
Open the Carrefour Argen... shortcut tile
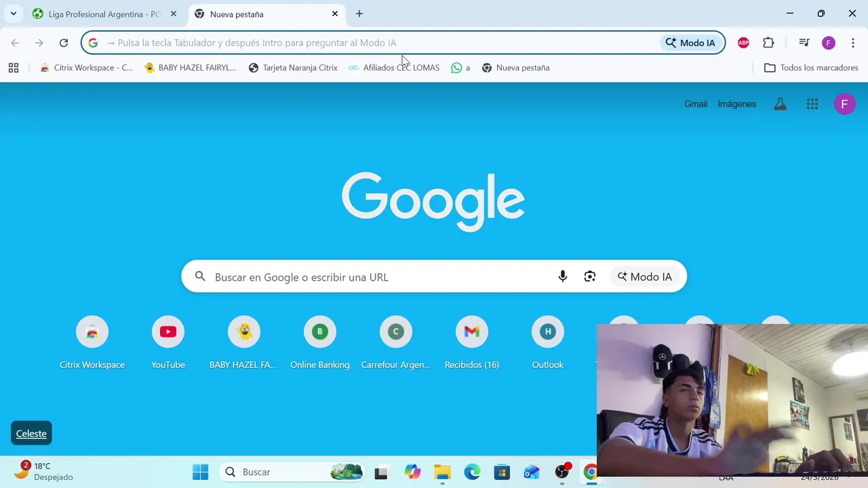point(396,344)
